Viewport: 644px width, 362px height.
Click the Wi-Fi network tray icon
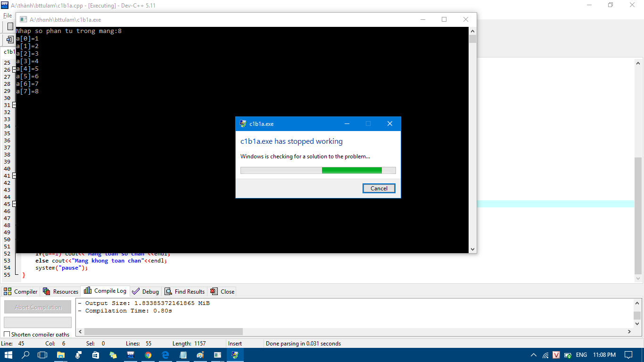click(x=545, y=355)
